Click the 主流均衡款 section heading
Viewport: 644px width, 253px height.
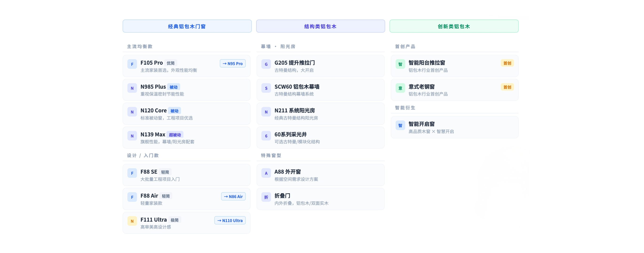[139, 47]
